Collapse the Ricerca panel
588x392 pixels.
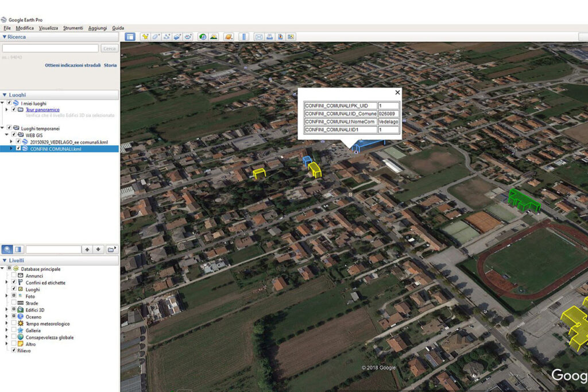point(5,37)
